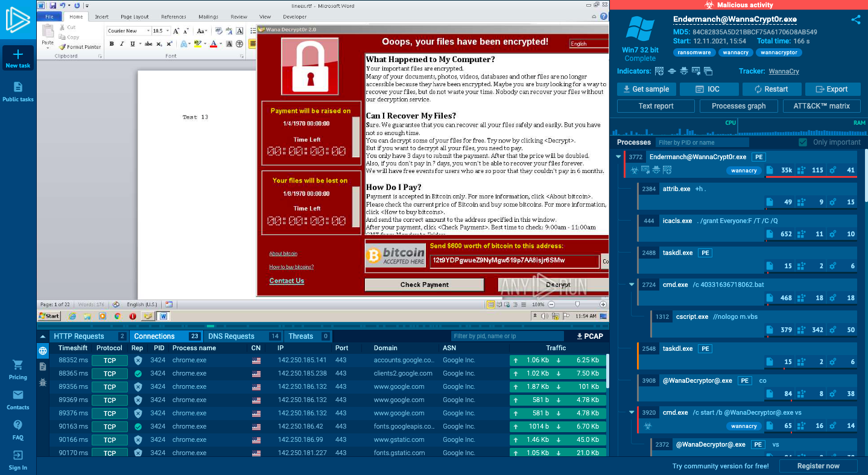Open the English language dropdown in Wana Decrypt0r
The width and height of the screenshot is (868, 475).
[x=589, y=43]
